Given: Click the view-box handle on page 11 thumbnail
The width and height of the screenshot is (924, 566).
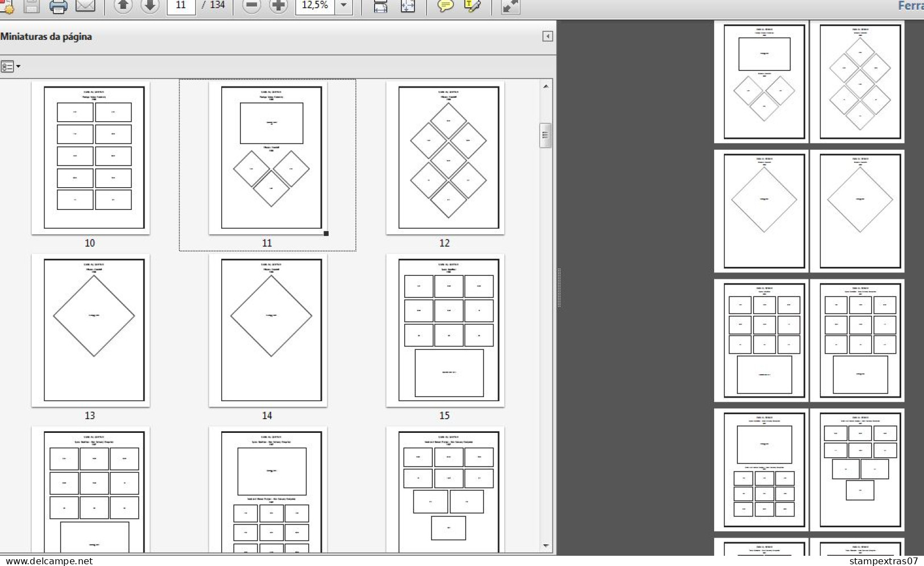Looking at the screenshot, I should [x=326, y=233].
